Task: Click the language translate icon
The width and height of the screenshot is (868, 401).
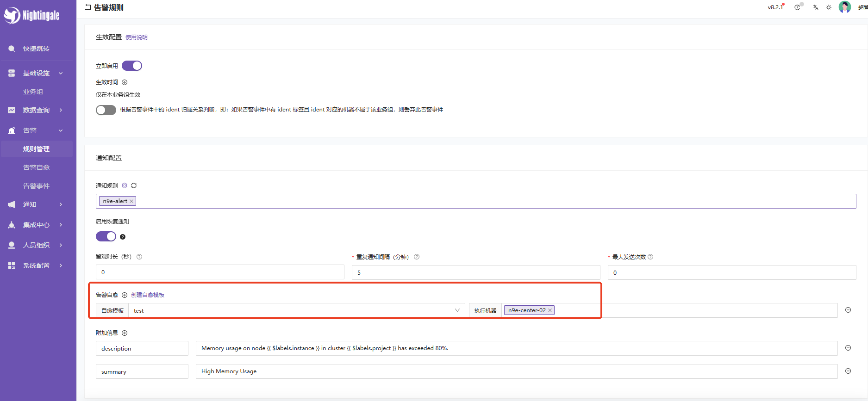Action: coord(815,7)
